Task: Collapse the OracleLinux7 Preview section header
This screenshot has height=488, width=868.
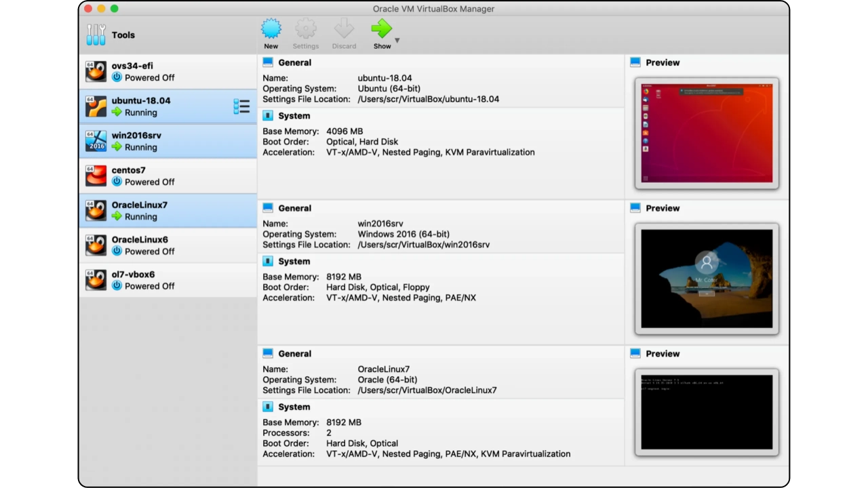Action: point(662,354)
